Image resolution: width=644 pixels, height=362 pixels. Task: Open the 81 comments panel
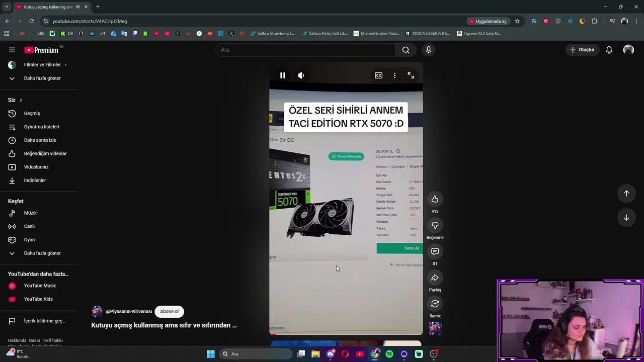point(435,251)
